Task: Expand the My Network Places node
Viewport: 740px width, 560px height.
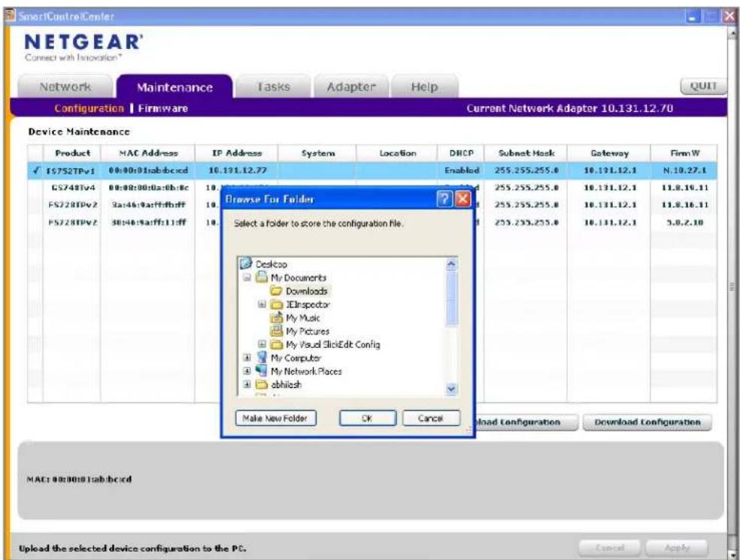Action: (247, 371)
